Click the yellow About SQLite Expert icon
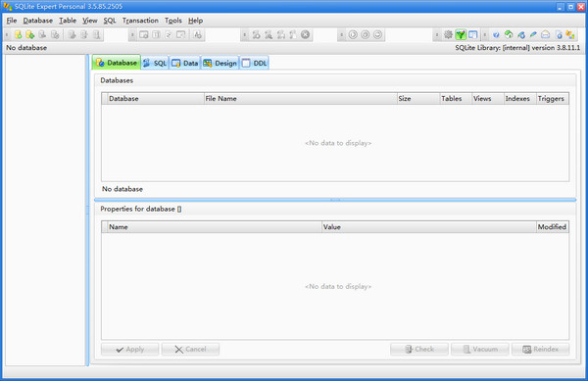 click(570, 35)
